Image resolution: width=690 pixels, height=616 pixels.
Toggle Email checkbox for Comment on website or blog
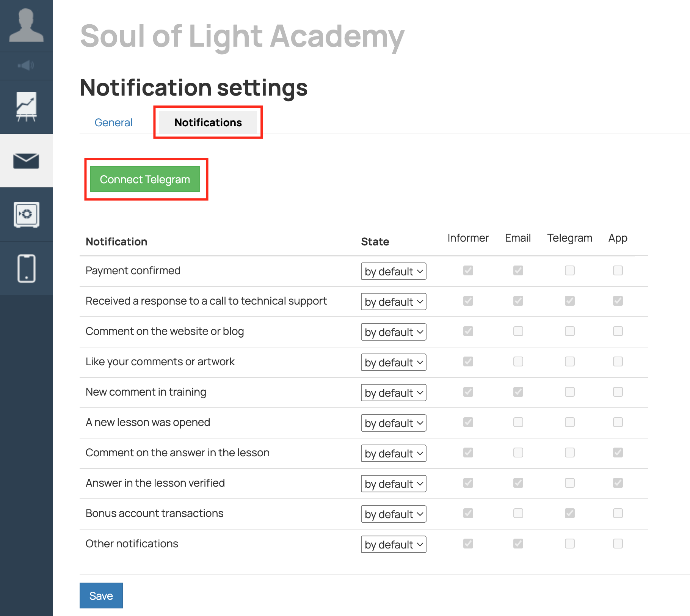tap(518, 331)
